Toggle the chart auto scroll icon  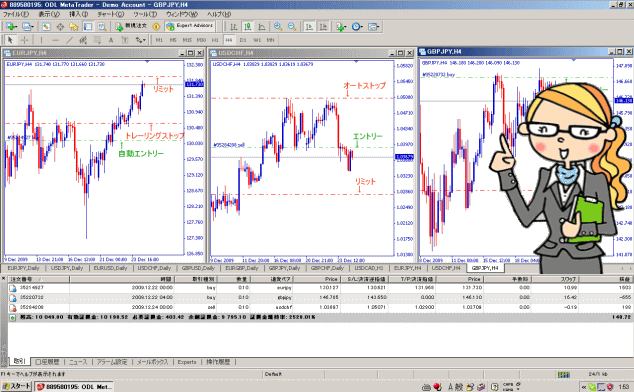tap(309, 27)
